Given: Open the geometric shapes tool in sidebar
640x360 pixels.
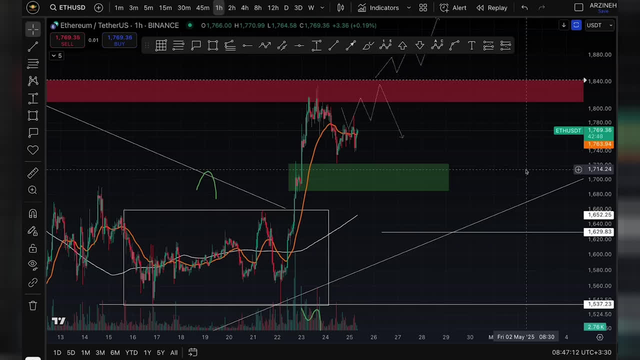Looking at the screenshot, I should tap(33, 116).
